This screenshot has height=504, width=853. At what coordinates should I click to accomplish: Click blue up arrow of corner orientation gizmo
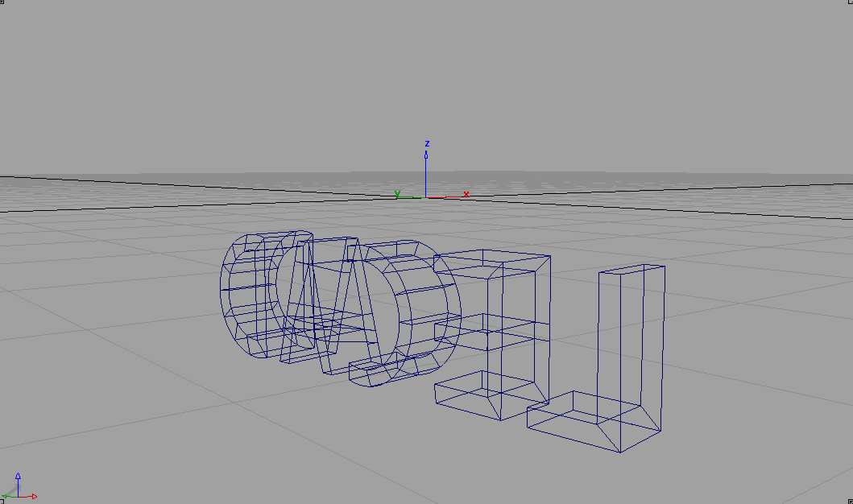18,478
